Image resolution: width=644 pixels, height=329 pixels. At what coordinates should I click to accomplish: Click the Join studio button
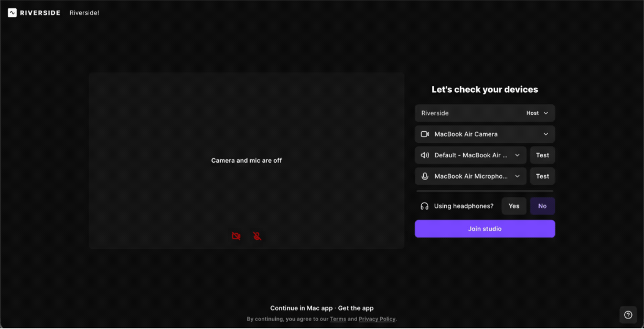pyautogui.click(x=485, y=229)
